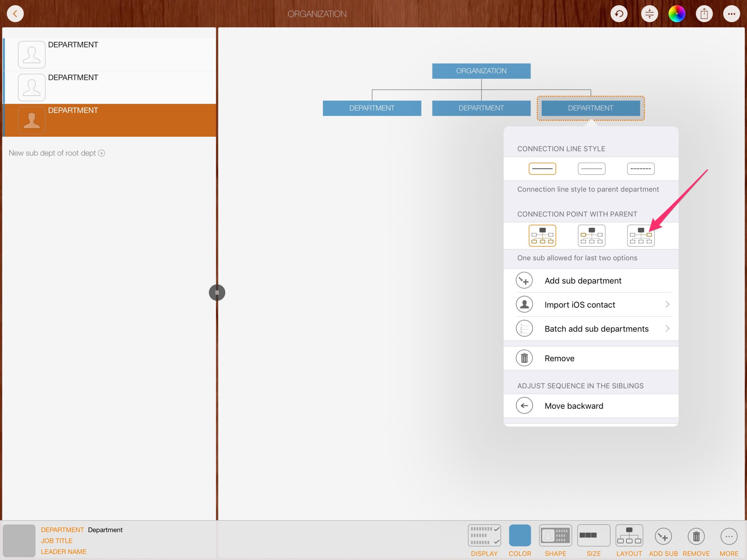Click the ADD SUB toolbar icon

pyautogui.click(x=663, y=536)
